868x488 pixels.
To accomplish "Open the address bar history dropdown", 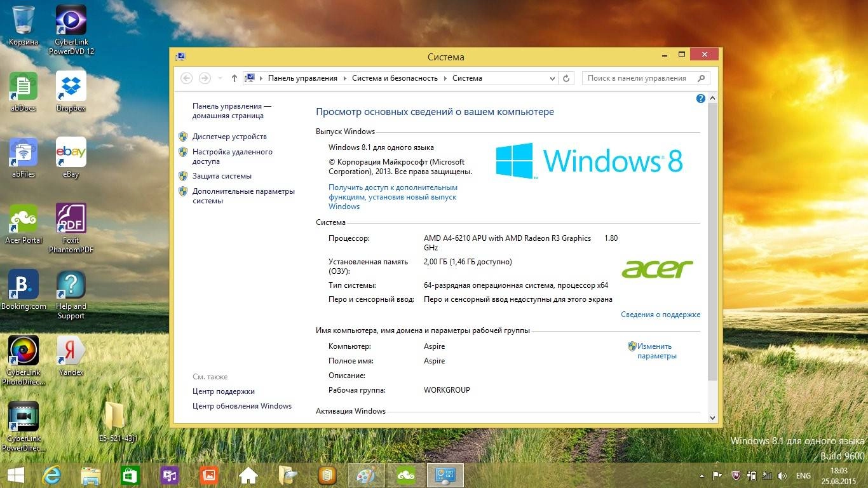I will coord(552,78).
